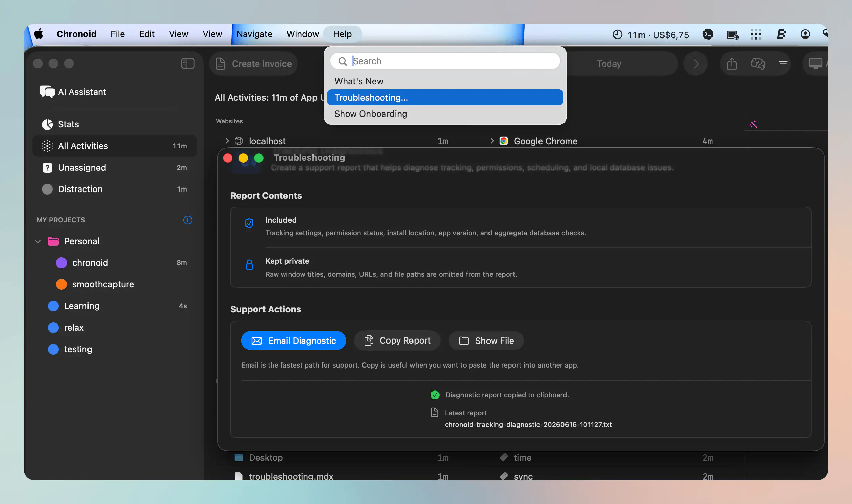The width and height of the screenshot is (852, 504).
Task: Open the Apple menu
Action: pos(39,34)
